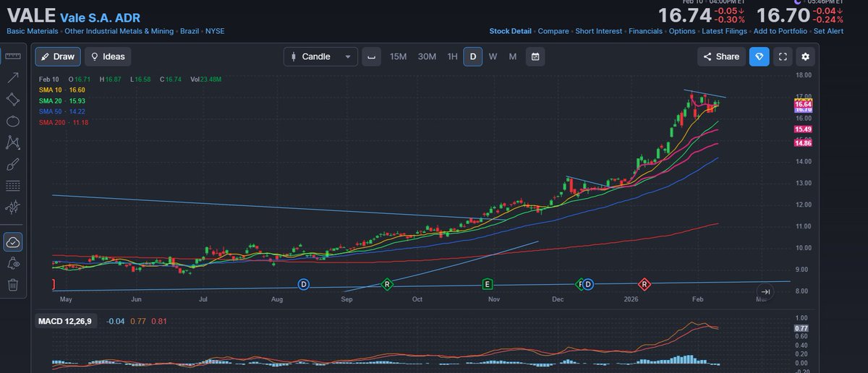The height and width of the screenshot is (373, 868).
Task: Switch to W weekly timeframe
Action: 493,56
